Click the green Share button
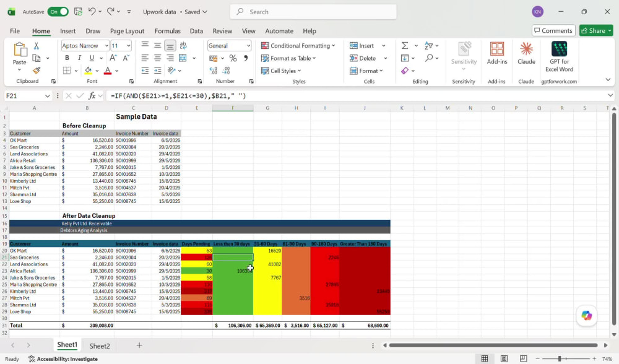The height and width of the screenshot is (364, 619). click(x=596, y=30)
